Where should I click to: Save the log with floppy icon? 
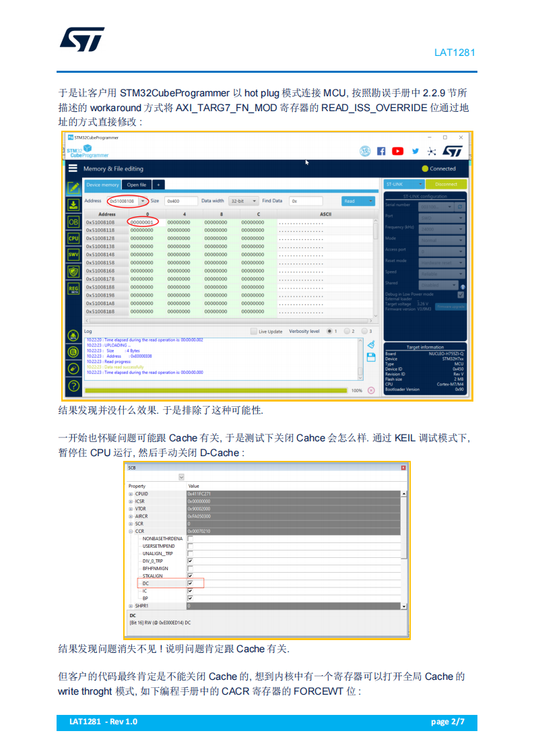[x=371, y=357]
